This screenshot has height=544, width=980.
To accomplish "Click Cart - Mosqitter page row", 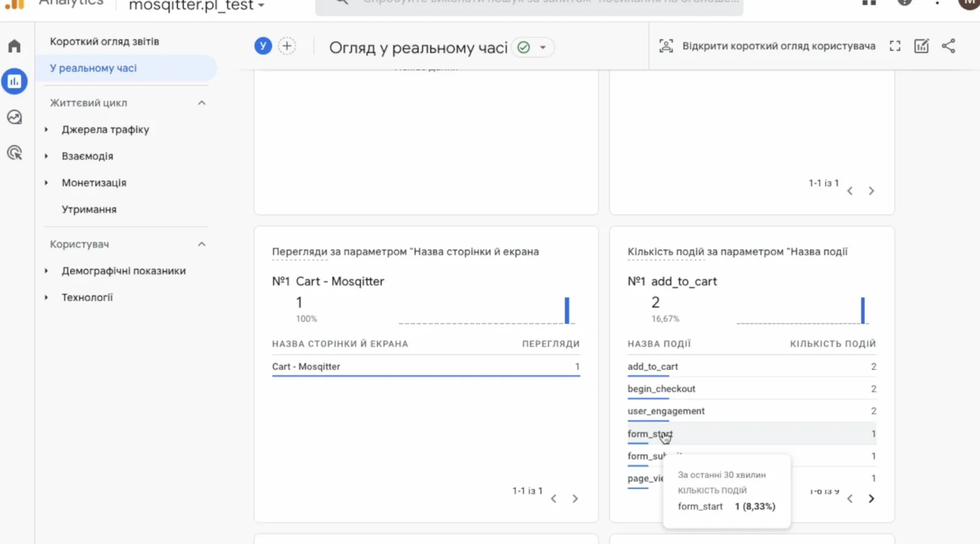I will click(426, 366).
